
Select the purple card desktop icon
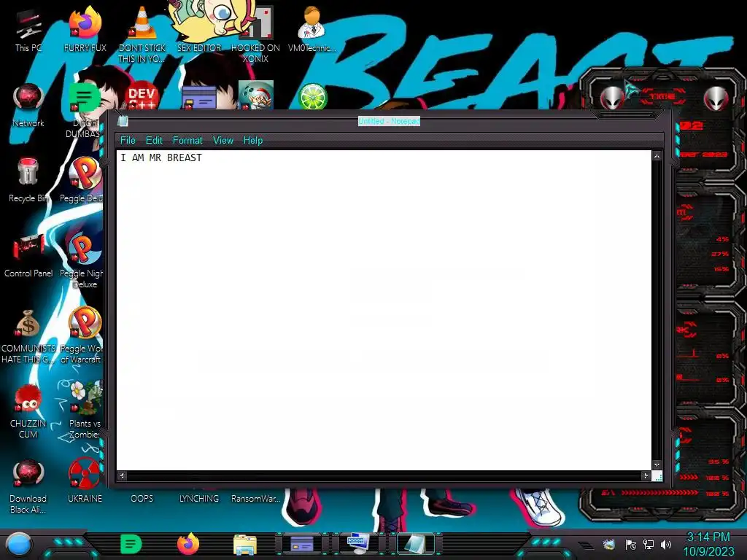pyautogui.click(x=199, y=98)
